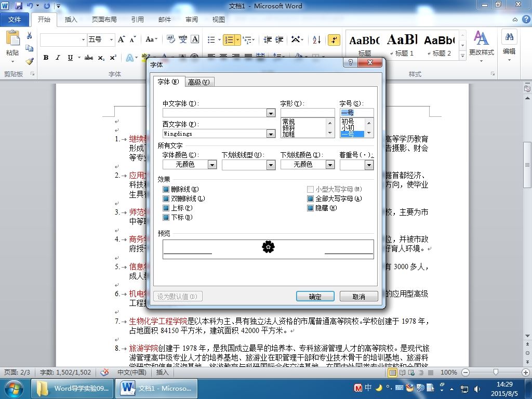Click Shrink Font icon
The width and height of the screenshot is (532, 399).
[133, 39]
